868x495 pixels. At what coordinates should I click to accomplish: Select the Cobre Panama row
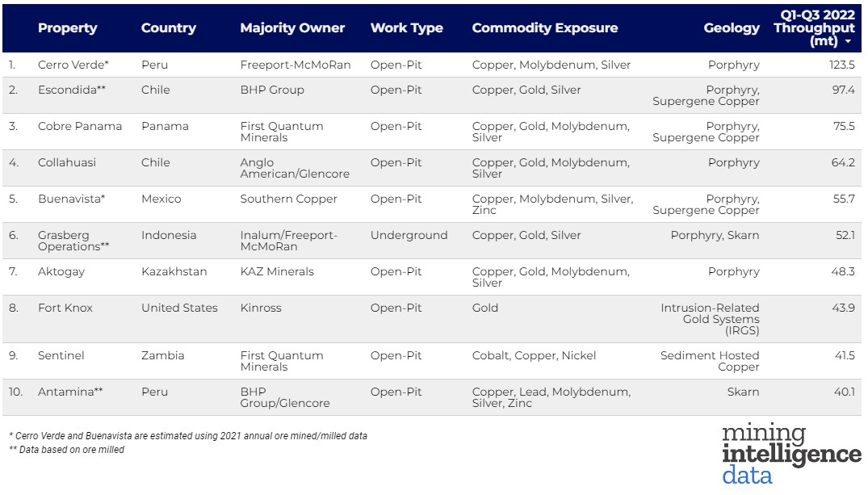pos(80,127)
